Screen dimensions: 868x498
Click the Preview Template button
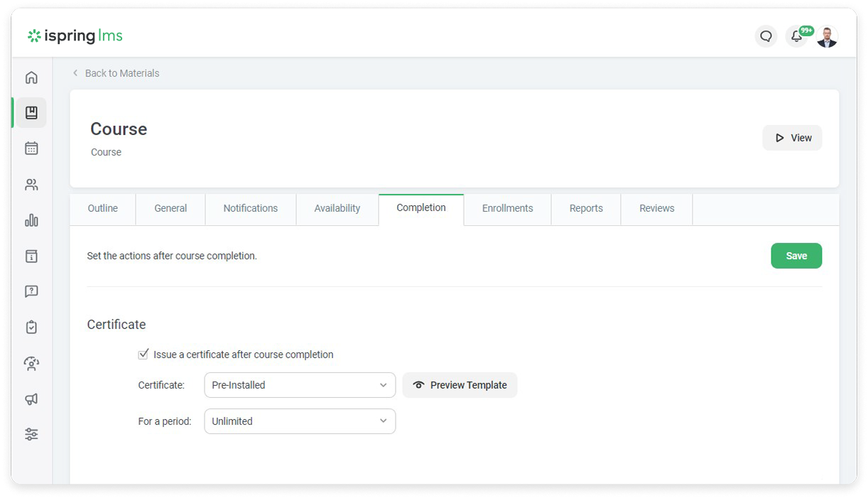pyautogui.click(x=460, y=385)
